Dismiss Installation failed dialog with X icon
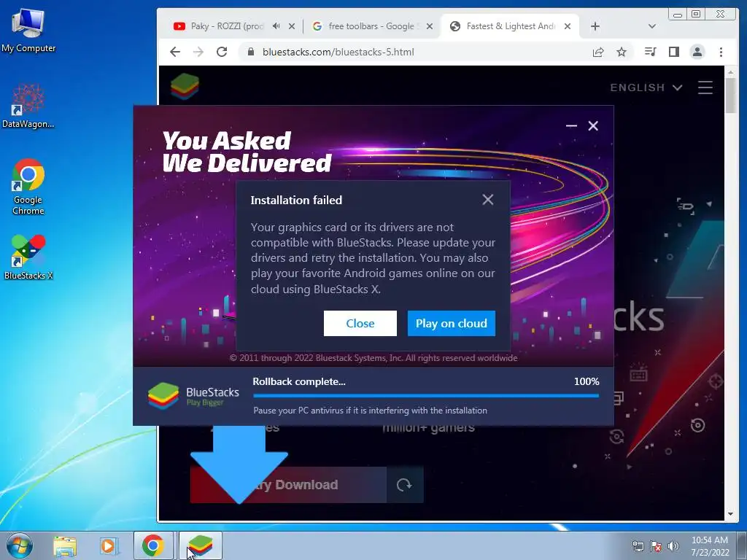 [x=488, y=200]
